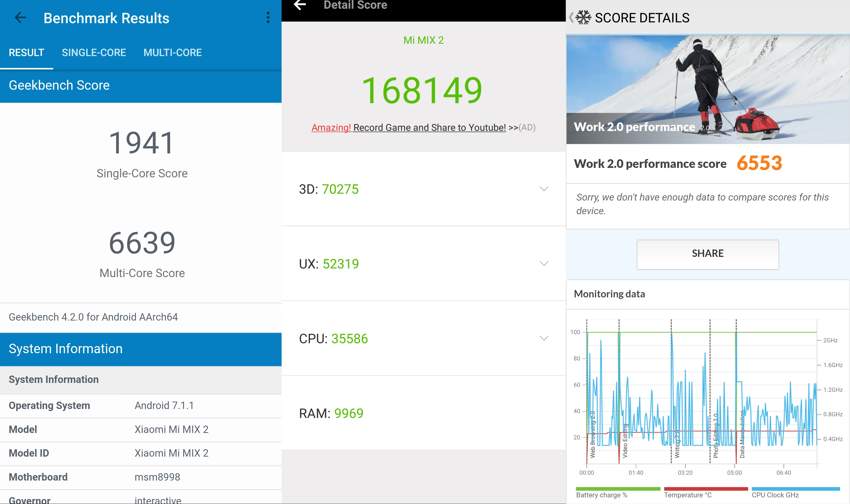Tap the Motherboard msm8998 row
Screen dimensions: 850x504
coord(141,477)
